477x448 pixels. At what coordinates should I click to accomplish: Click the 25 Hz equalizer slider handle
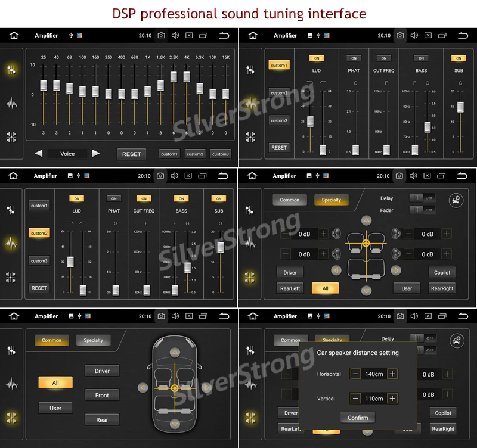(44, 85)
